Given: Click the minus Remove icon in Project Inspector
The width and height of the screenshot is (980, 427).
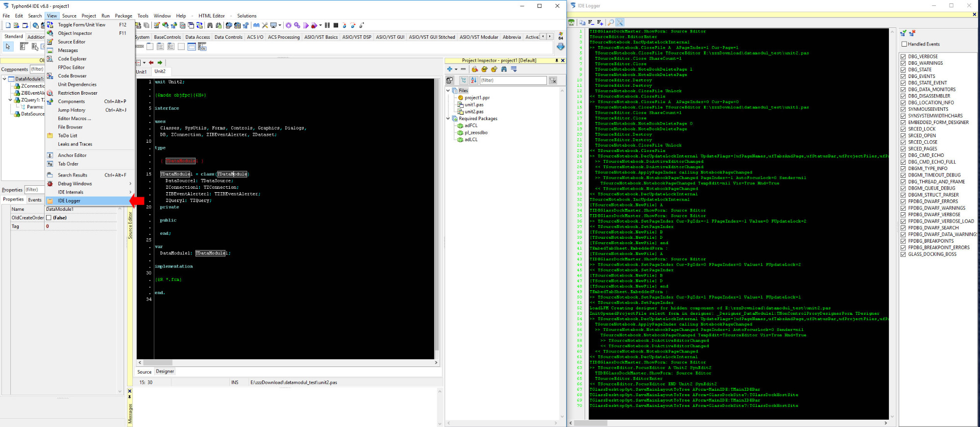Looking at the screenshot, I should [463, 69].
